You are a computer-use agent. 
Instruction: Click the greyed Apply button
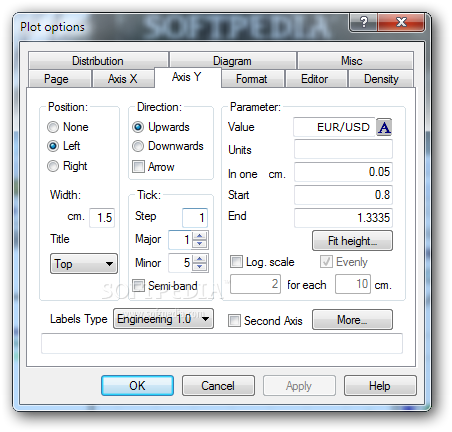coord(299,386)
